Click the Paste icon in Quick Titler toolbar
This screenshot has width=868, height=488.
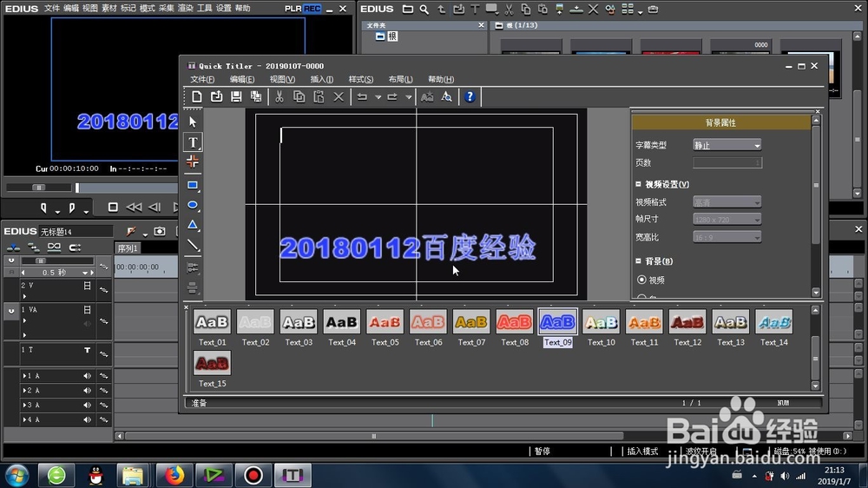tap(319, 97)
